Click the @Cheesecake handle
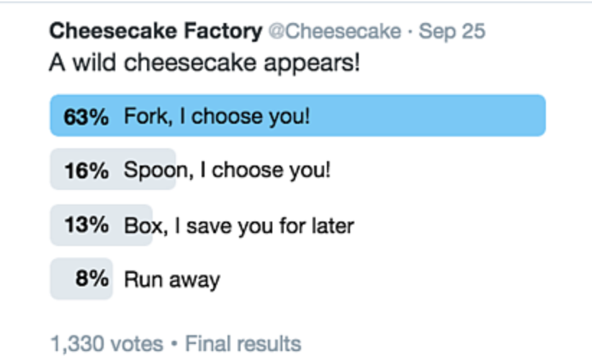The height and width of the screenshot is (364, 592). (x=335, y=32)
